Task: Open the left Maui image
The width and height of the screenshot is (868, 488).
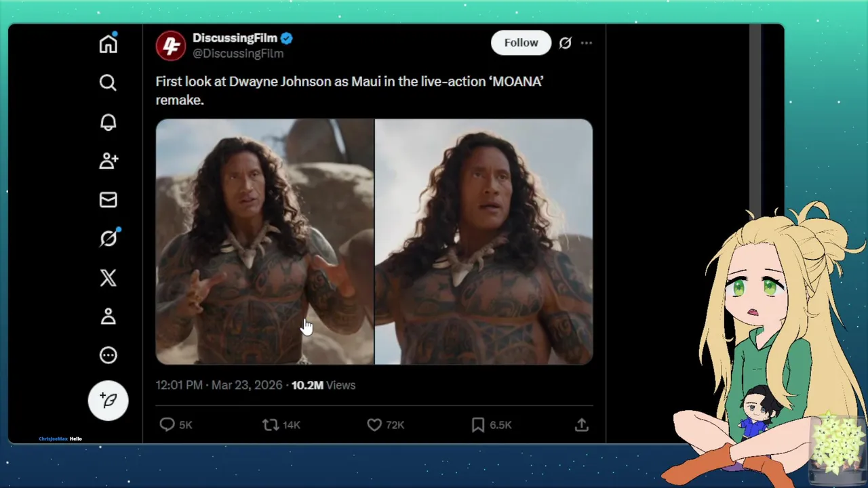Action: (x=264, y=242)
